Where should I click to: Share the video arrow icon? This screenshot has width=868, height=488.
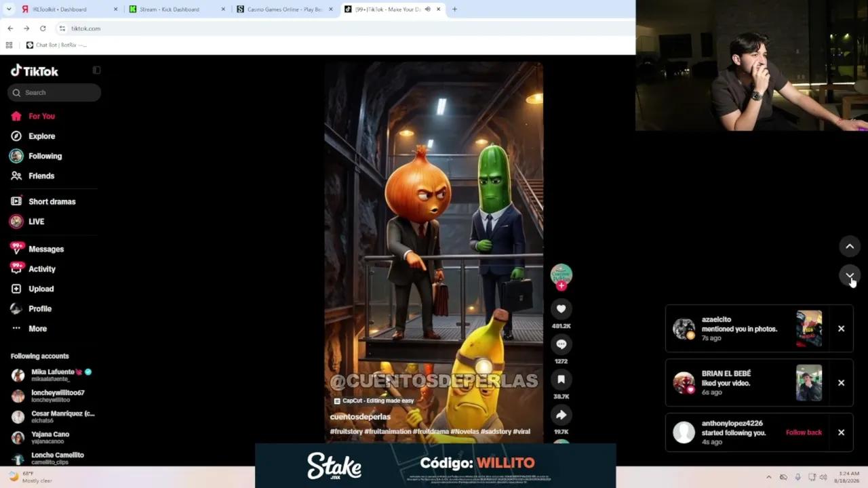[x=561, y=415]
